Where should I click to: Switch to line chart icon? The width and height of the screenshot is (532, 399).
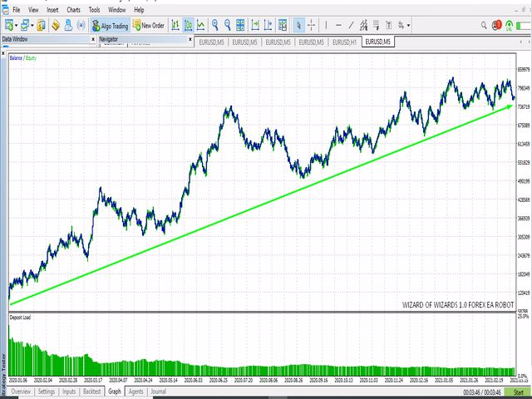tap(201, 26)
